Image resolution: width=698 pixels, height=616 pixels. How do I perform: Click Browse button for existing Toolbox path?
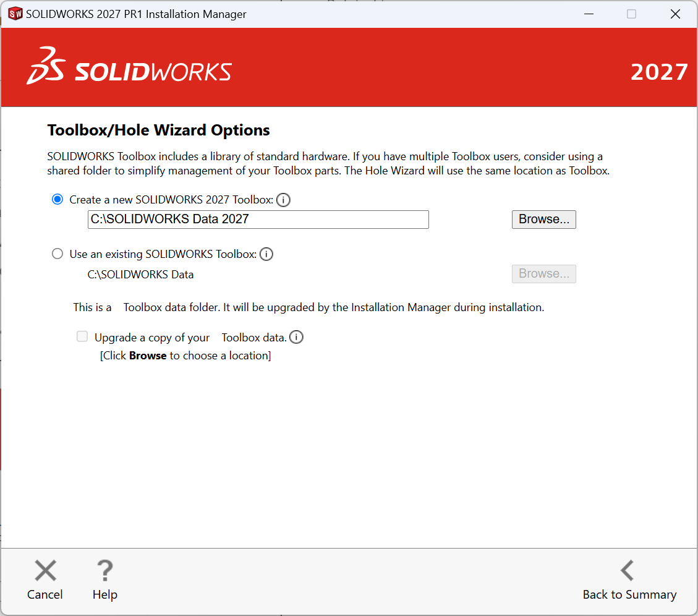[543, 273]
